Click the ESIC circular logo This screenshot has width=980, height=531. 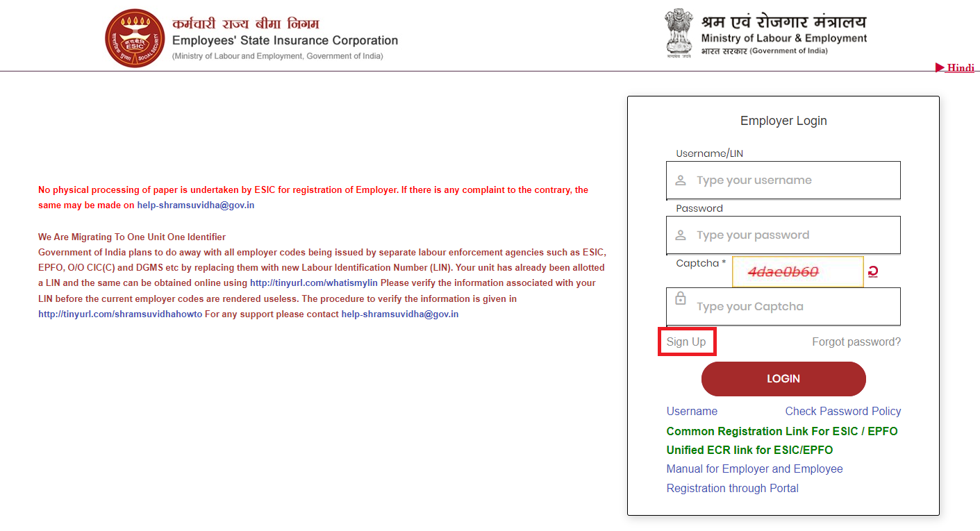point(136,38)
